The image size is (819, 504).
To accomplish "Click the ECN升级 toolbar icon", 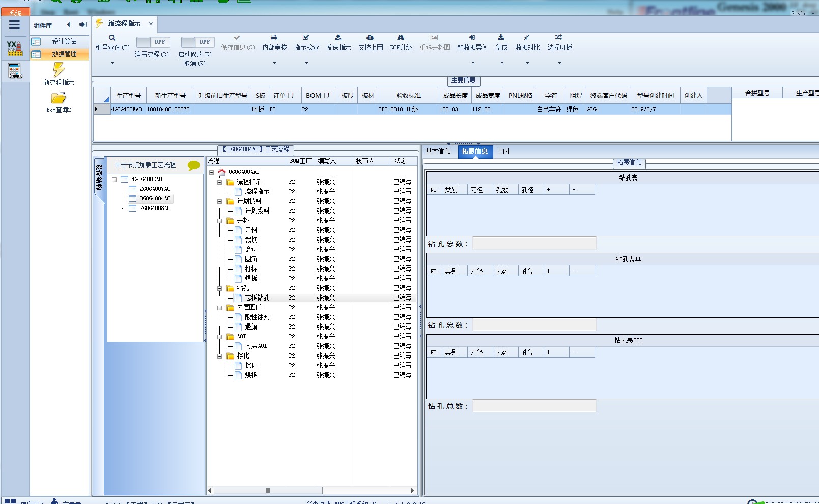I will [x=401, y=38].
